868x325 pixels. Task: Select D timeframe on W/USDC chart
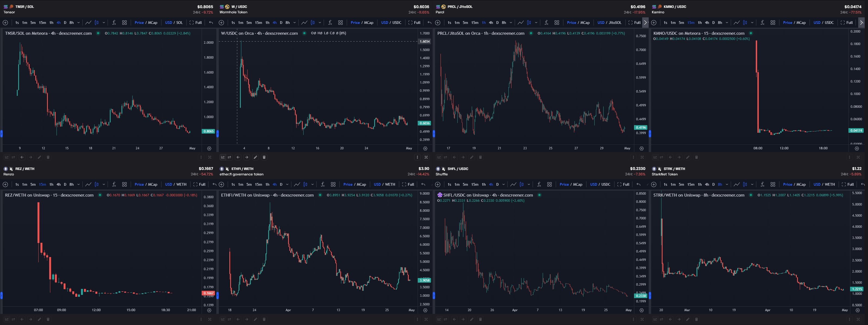click(281, 23)
